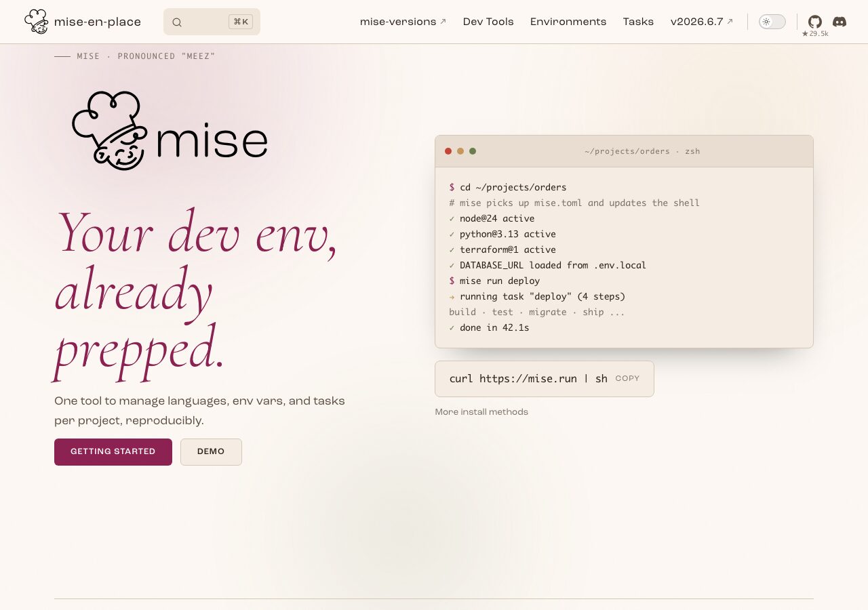The width and height of the screenshot is (868, 610).
Task: Click the Getting Started button
Action: (x=113, y=452)
